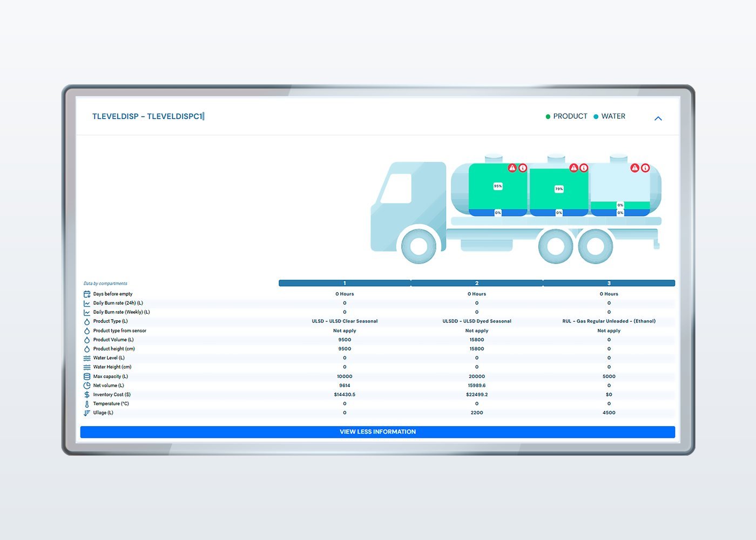Click the Data by compartments label
This screenshot has height=540, width=756.
point(105,283)
